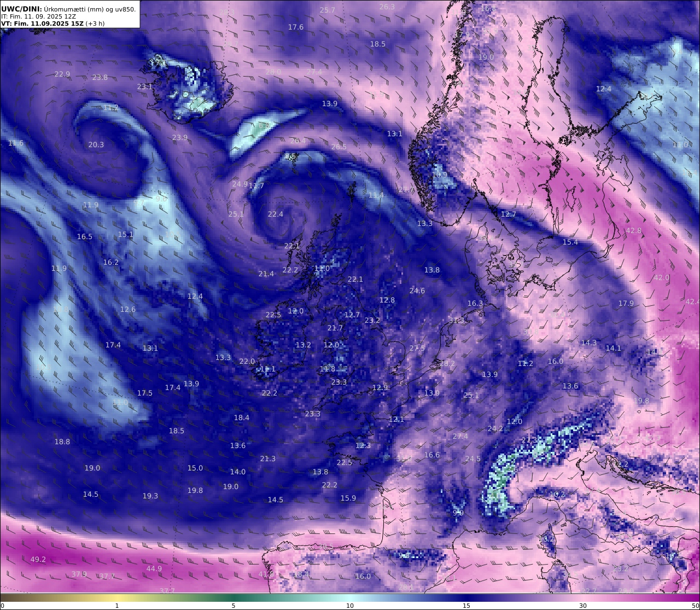
Task: Click the 12.1 value label
Action: coord(396,419)
